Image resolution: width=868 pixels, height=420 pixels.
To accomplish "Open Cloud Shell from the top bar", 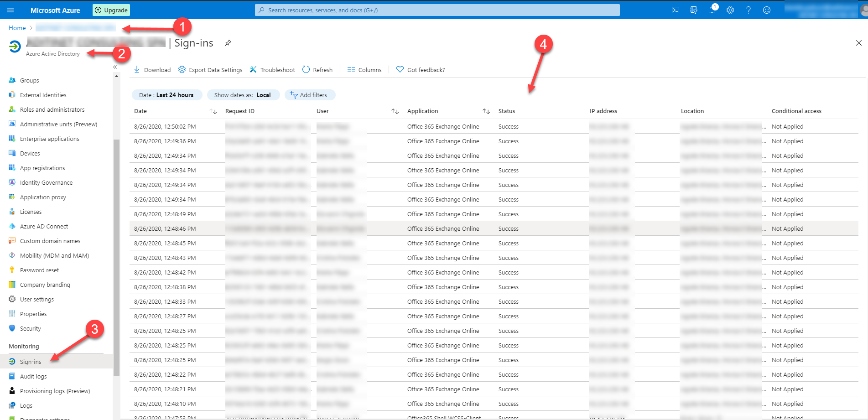I will pyautogui.click(x=676, y=10).
